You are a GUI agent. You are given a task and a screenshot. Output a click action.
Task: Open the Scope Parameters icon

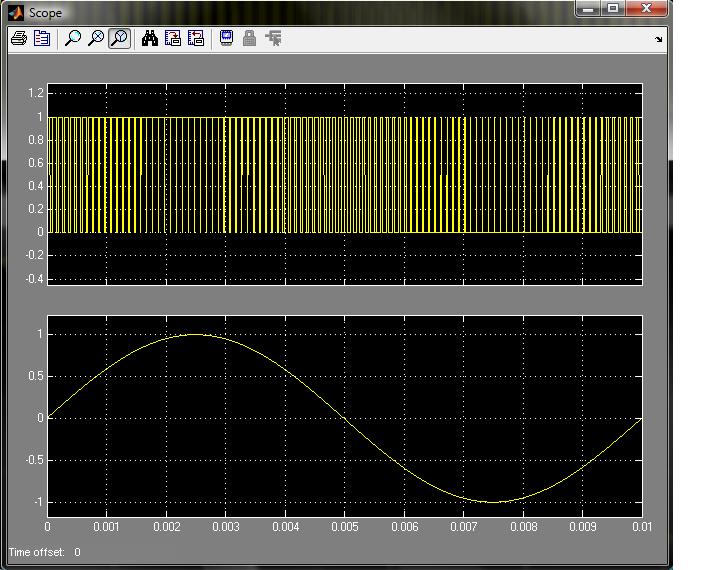coord(42,38)
